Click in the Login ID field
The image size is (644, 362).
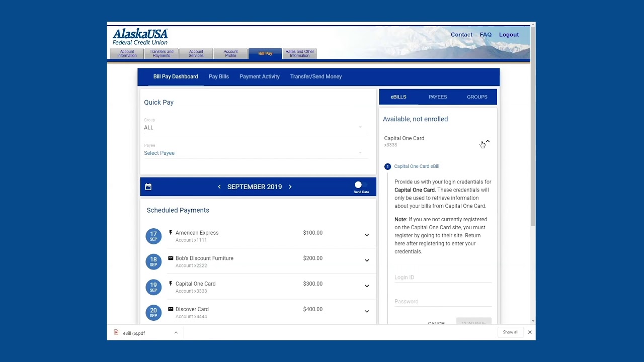pyautogui.click(x=443, y=277)
